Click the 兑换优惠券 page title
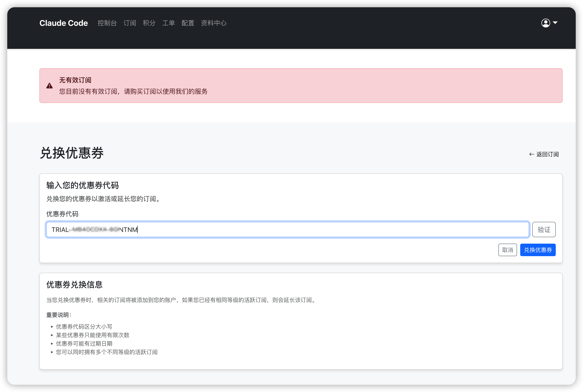The width and height of the screenshot is (583, 392). [x=72, y=153]
